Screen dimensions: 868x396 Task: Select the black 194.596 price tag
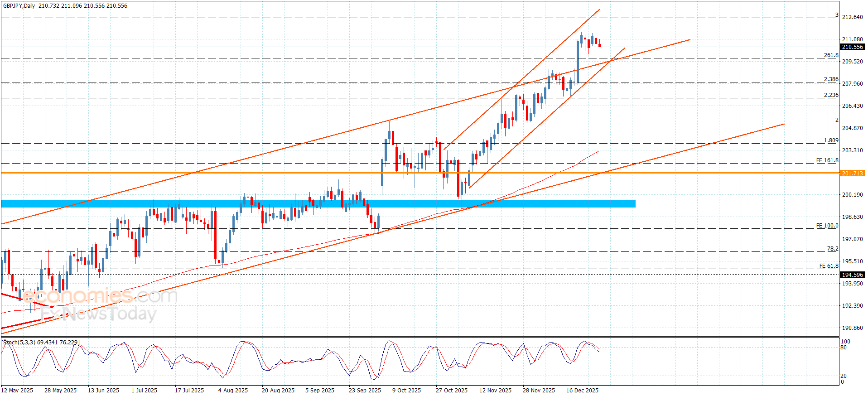pos(852,275)
